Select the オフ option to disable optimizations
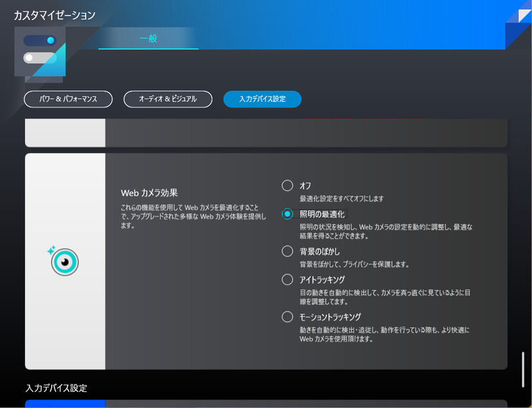 (x=287, y=186)
